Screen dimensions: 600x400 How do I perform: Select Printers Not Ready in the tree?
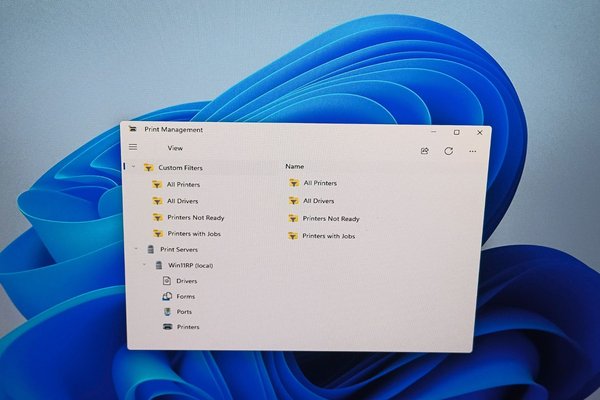(x=196, y=217)
